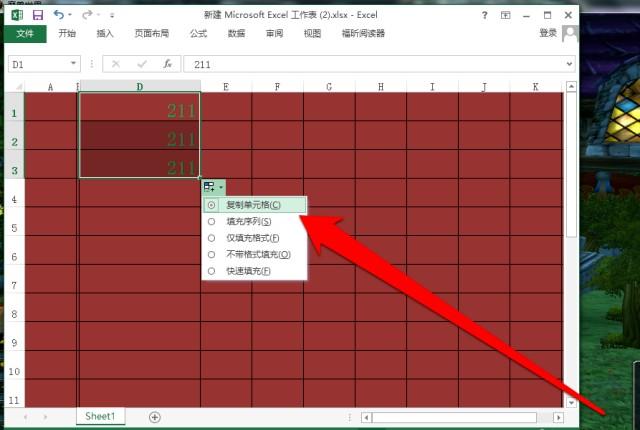Screen dimensions: 640x430
Task: Click the Name Box showing D1
Action: (x=39, y=64)
